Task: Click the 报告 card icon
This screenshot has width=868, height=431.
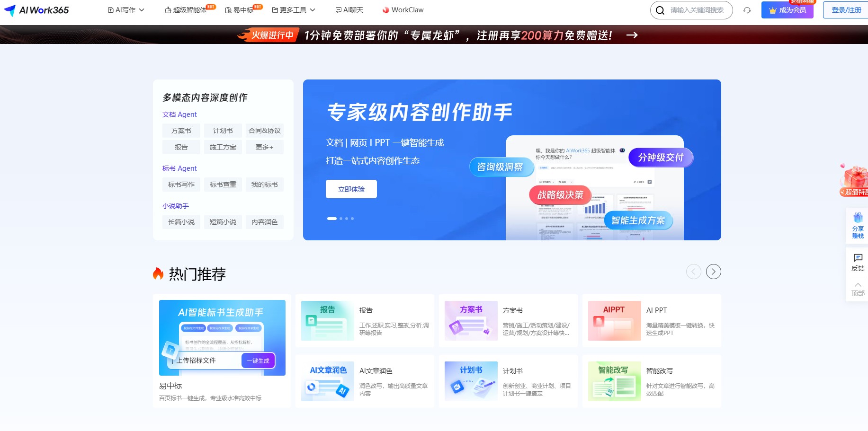Action: point(328,321)
